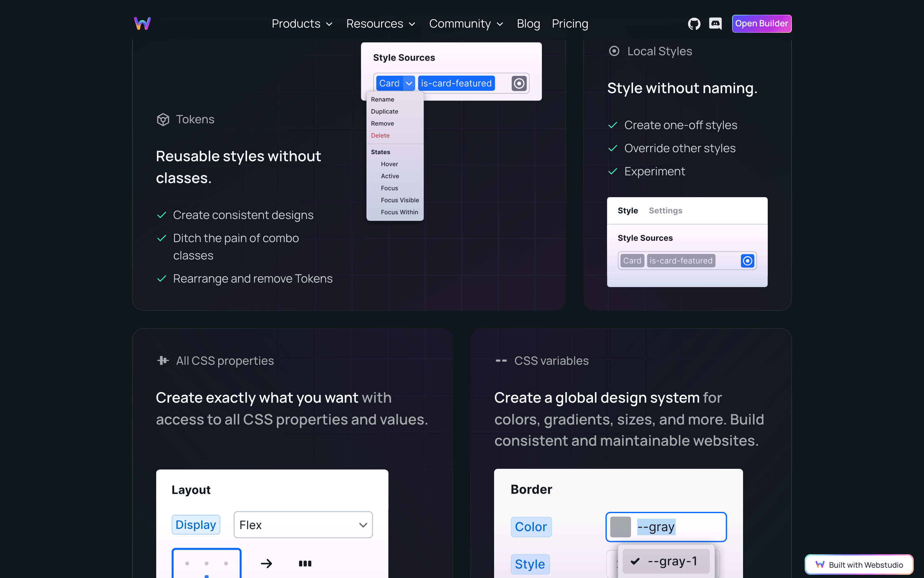Choose Delete from the token menu
The width and height of the screenshot is (924, 578).
click(x=380, y=135)
